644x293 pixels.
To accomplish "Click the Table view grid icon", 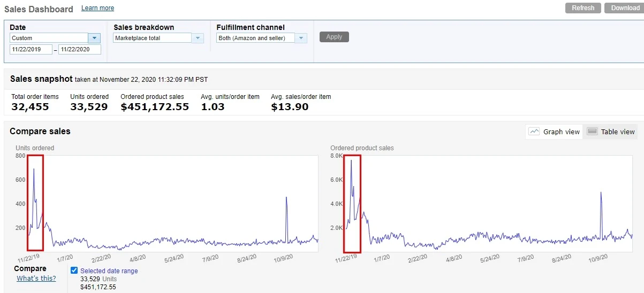I will [592, 132].
